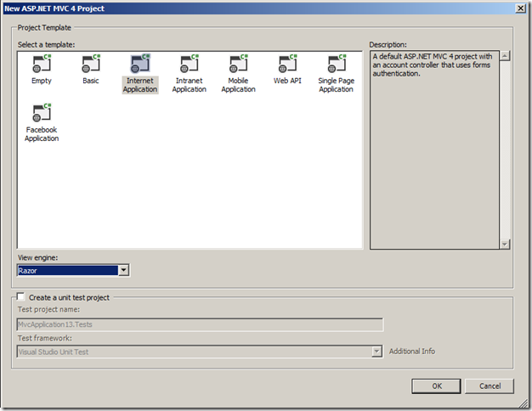Image resolution: width=532 pixels, height=411 pixels.
Task: Click the 'Basic' template label
Action: 91,81
